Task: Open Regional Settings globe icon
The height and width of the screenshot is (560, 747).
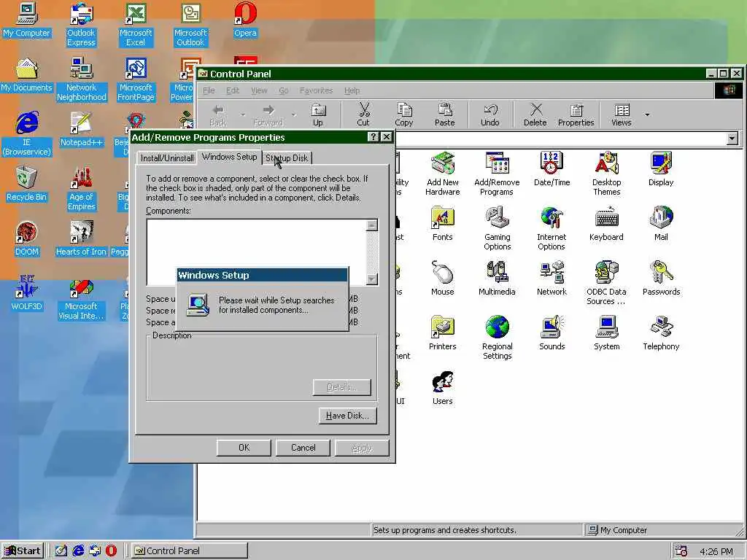Action: (x=497, y=338)
